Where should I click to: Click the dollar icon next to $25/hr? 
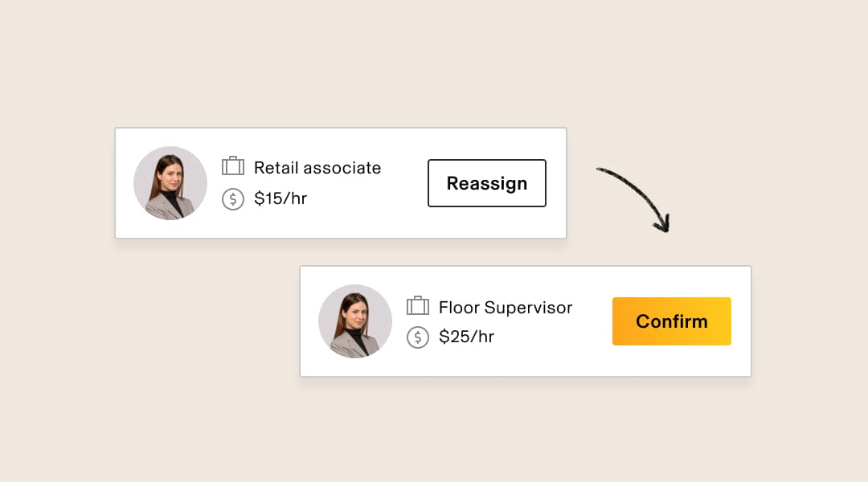pyautogui.click(x=418, y=337)
